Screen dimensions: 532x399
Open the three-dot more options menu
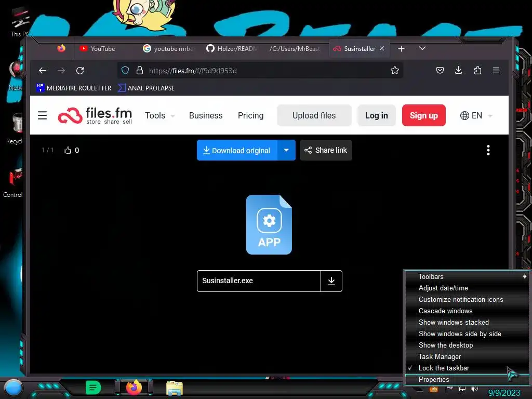pyautogui.click(x=488, y=150)
